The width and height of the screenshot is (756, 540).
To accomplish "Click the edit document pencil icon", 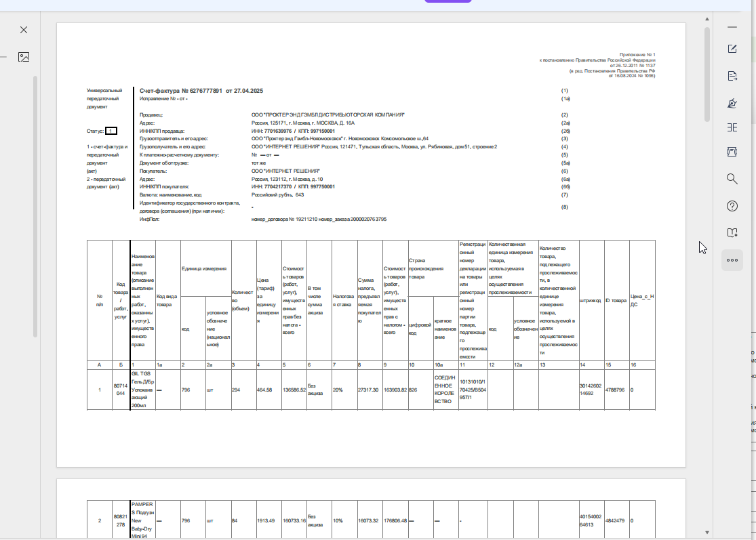I will 732,49.
